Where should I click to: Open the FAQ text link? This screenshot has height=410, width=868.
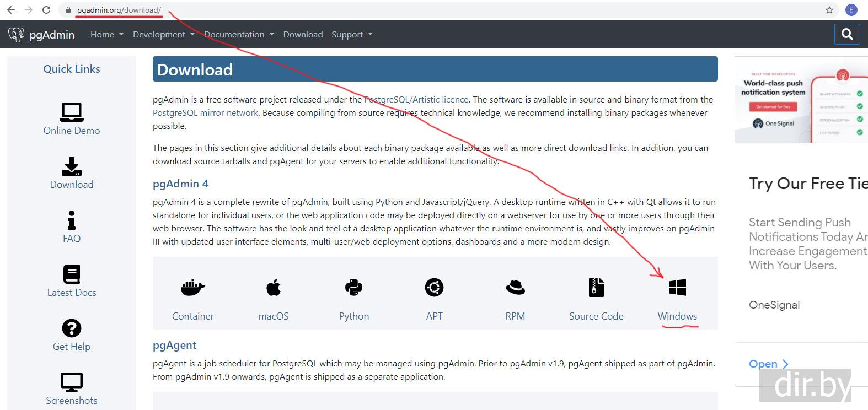(72, 239)
